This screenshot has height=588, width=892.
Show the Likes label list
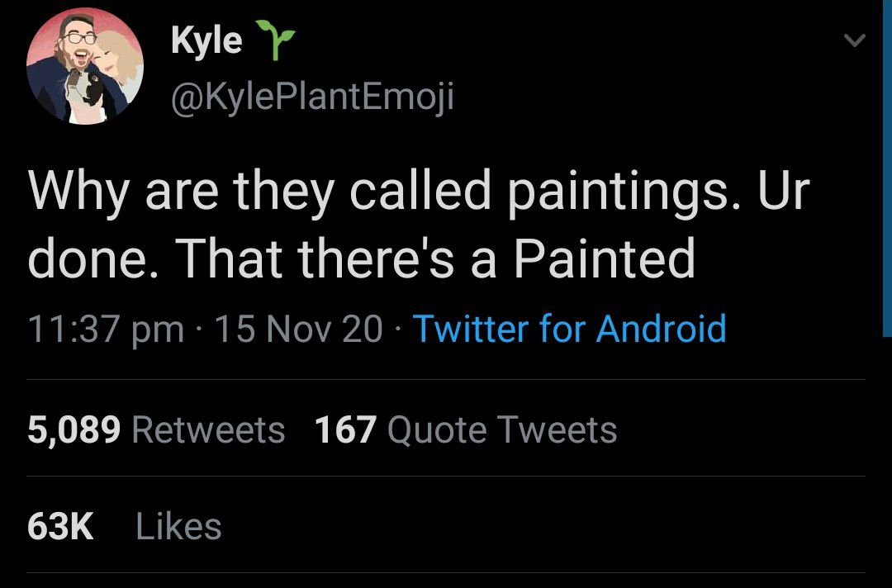click(x=178, y=527)
